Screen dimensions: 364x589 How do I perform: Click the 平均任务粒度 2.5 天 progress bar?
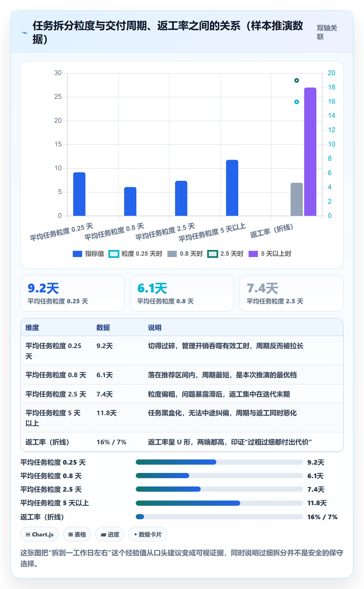point(219,489)
